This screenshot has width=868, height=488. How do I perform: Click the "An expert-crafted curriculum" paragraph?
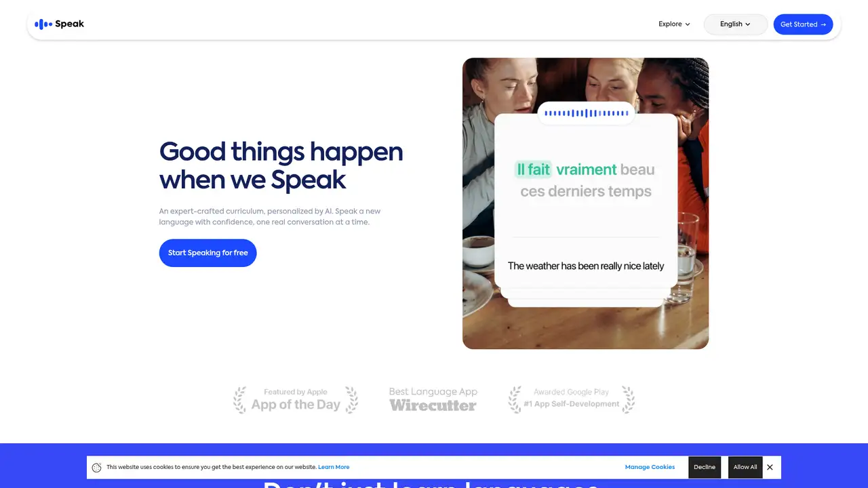[x=270, y=216]
